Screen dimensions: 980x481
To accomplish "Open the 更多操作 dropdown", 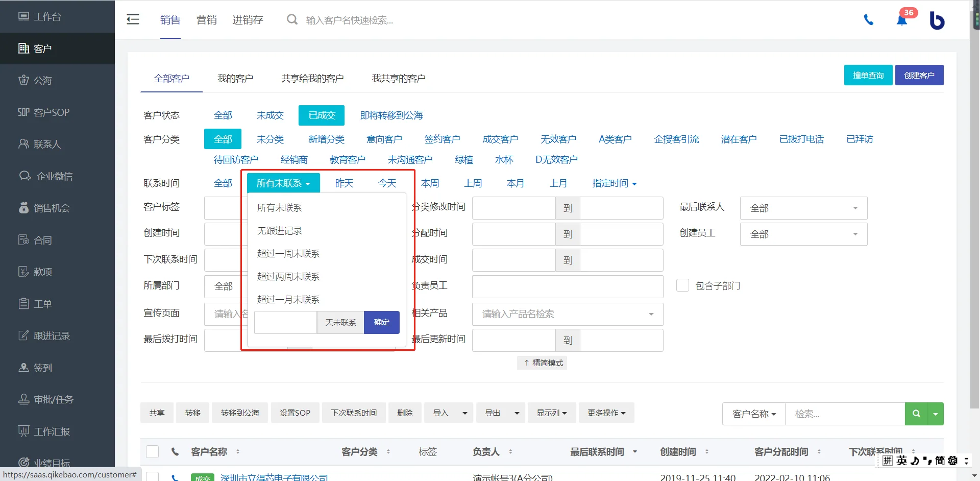I will point(606,413).
